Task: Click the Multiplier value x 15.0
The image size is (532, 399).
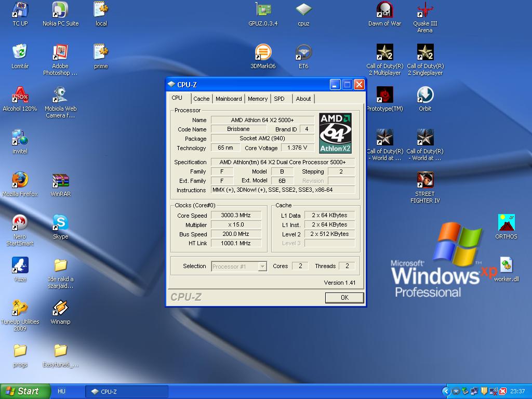Action: [x=236, y=224]
